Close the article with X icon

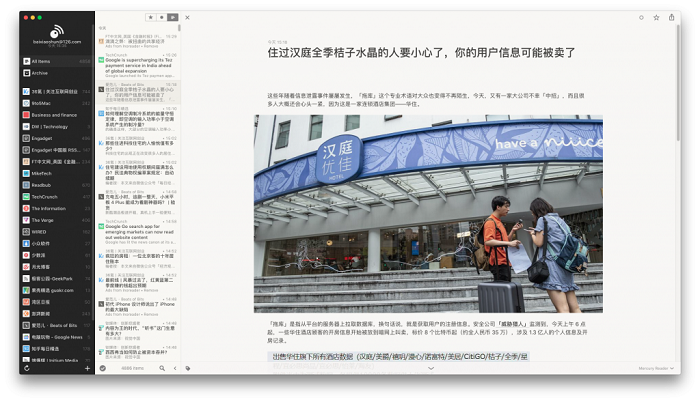[x=188, y=17]
